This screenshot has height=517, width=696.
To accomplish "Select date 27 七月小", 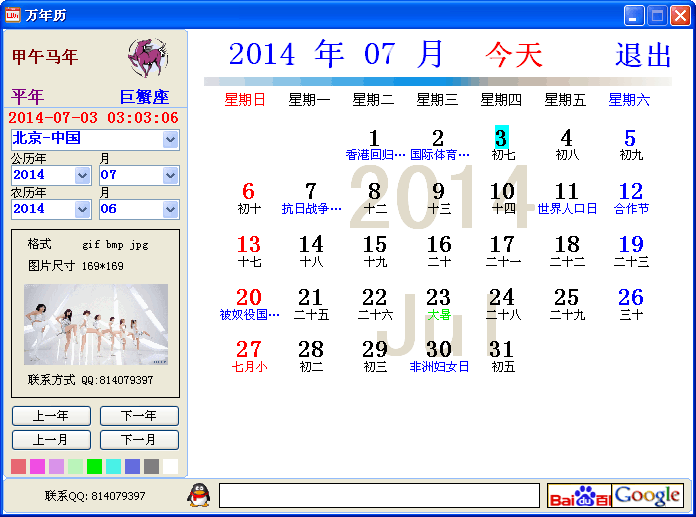I will [x=249, y=355].
